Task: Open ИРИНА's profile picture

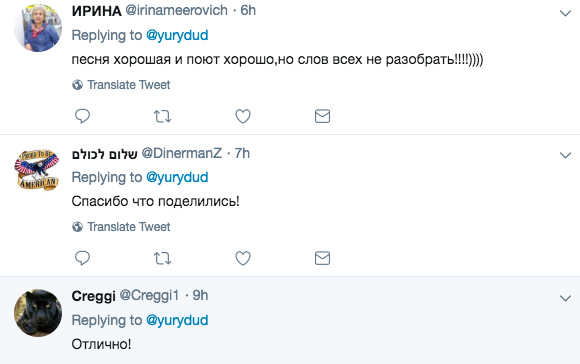Action: (x=38, y=28)
